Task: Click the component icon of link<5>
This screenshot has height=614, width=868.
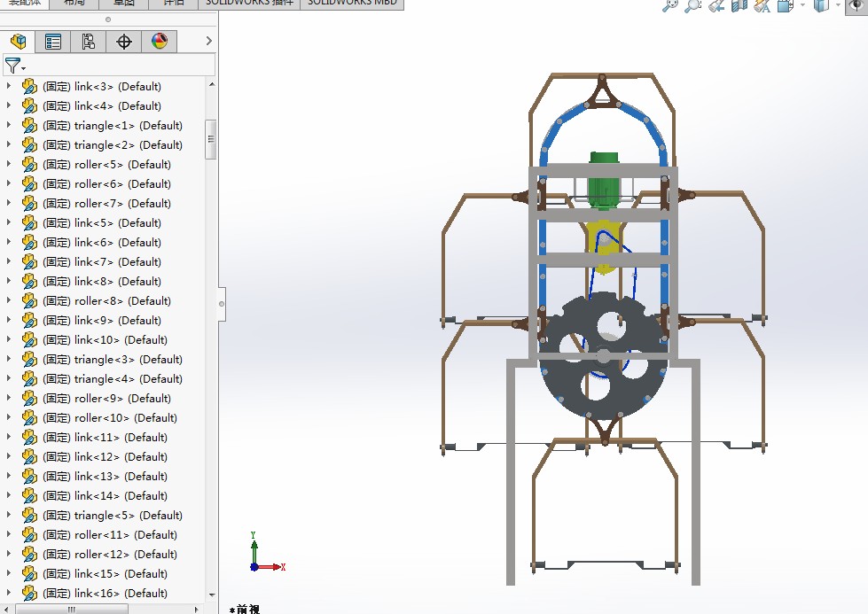Action: [29, 223]
